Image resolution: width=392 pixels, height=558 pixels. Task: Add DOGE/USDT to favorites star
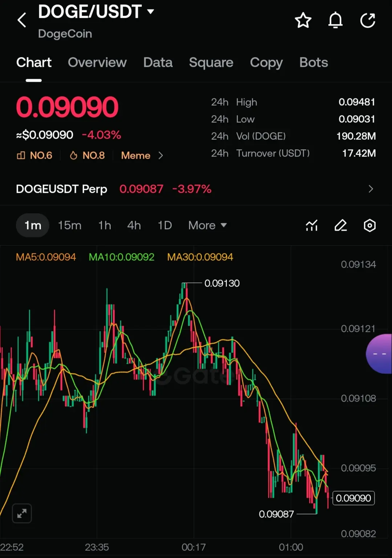click(303, 20)
